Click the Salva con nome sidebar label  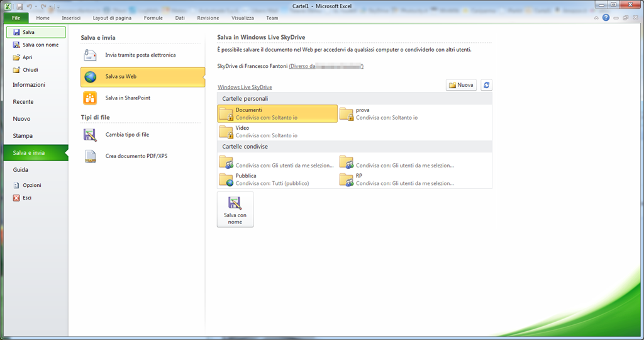coord(41,45)
